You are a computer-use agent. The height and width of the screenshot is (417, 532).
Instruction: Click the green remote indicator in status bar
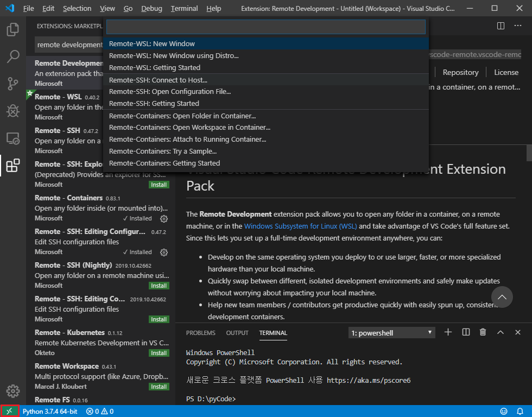coord(10,411)
